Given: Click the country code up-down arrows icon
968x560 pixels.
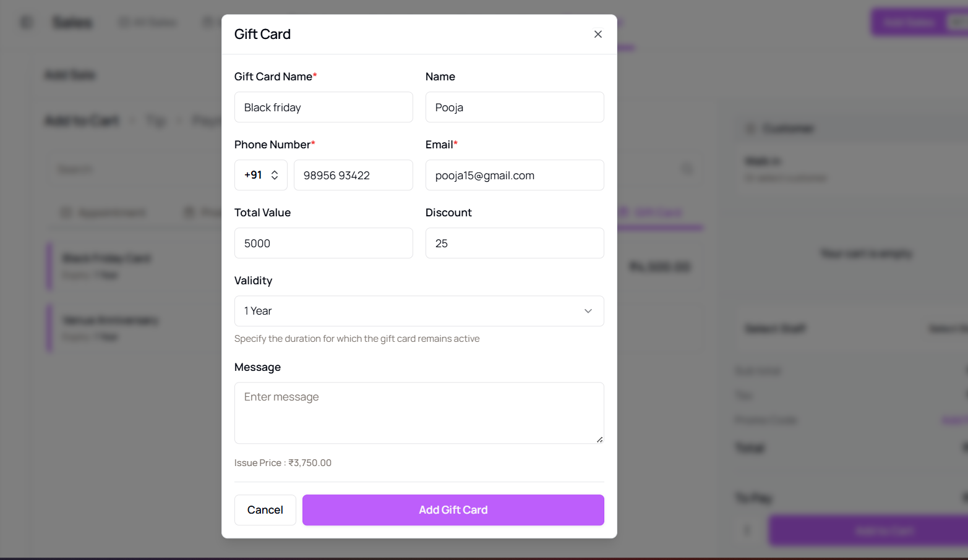Looking at the screenshot, I should point(275,175).
